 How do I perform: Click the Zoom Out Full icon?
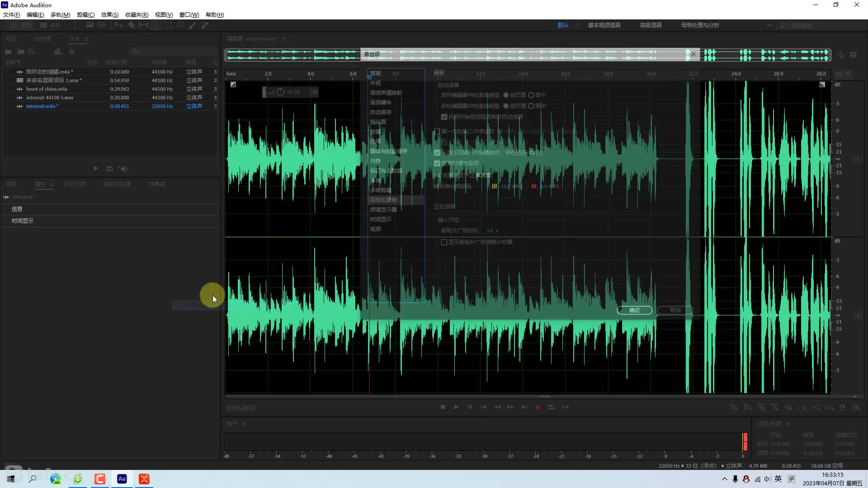(788, 408)
